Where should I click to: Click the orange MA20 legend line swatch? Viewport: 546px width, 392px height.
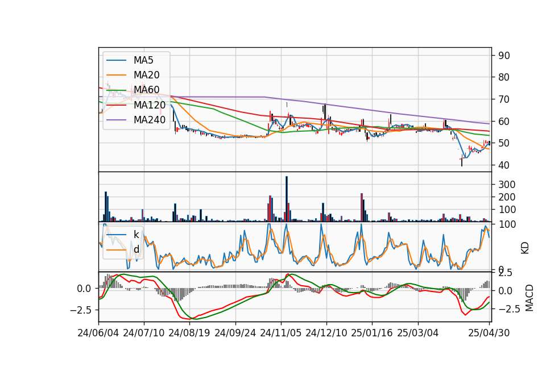pos(116,75)
